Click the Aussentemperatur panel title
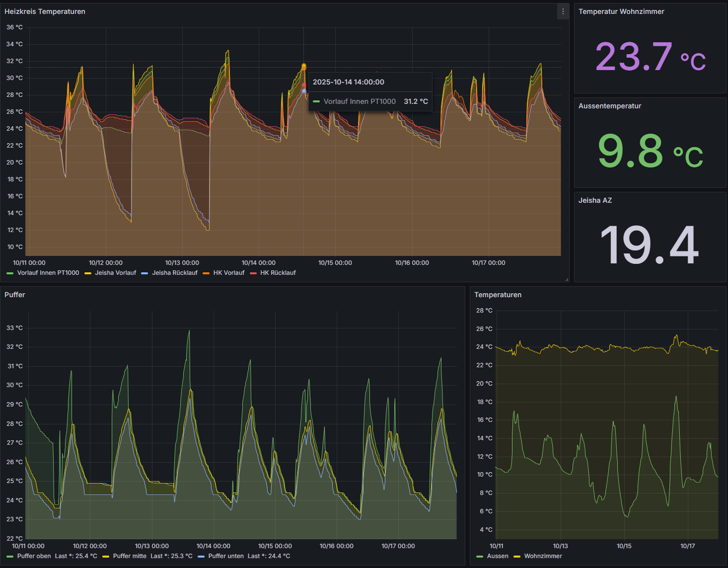The height and width of the screenshot is (568, 728). 609,106
